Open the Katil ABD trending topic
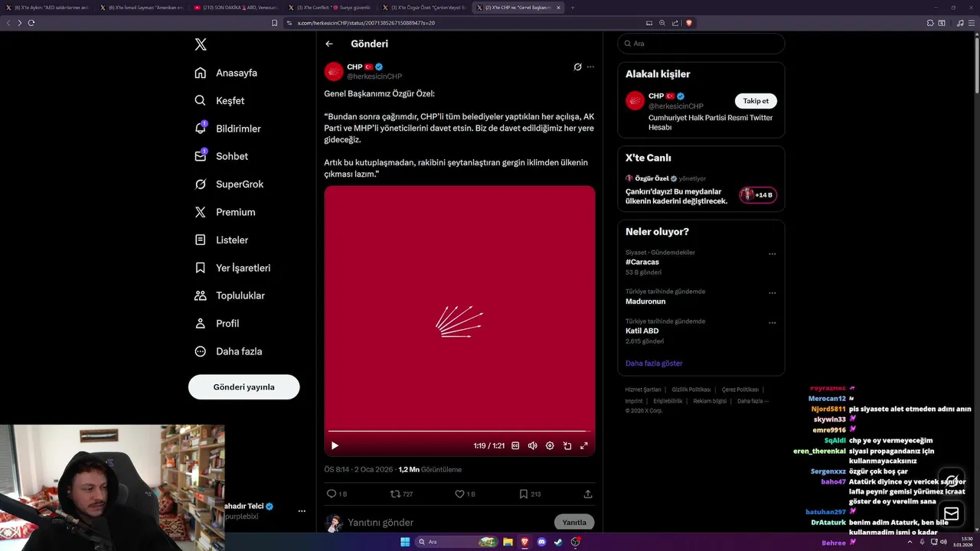The height and width of the screenshot is (551, 980). click(x=642, y=331)
